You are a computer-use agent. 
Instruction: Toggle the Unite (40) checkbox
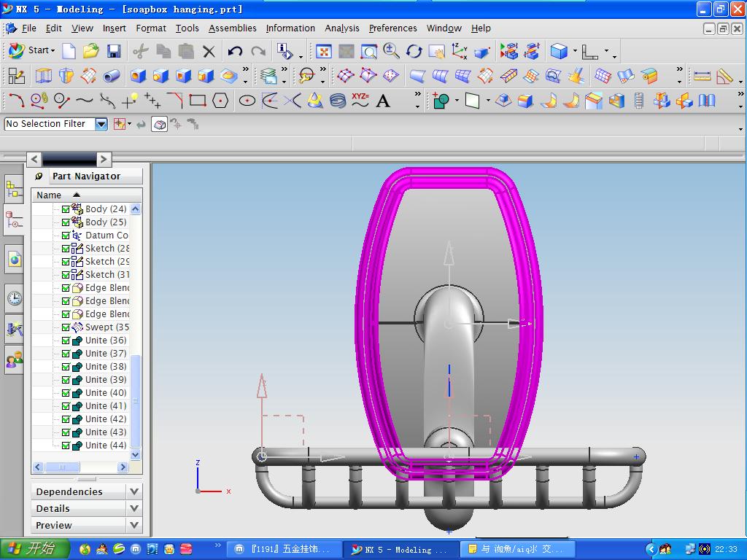click(x=66, y=393)
